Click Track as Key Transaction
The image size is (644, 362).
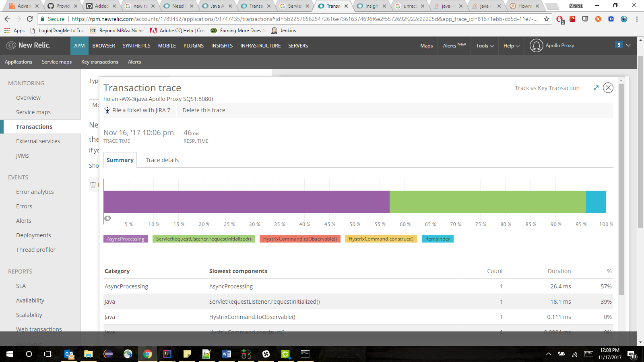(547, 88)
